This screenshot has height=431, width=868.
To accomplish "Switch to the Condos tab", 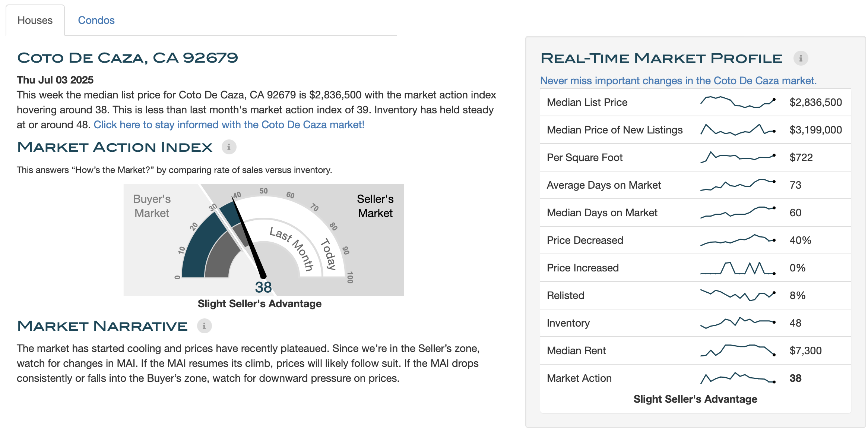I will (x=96, y=20).
